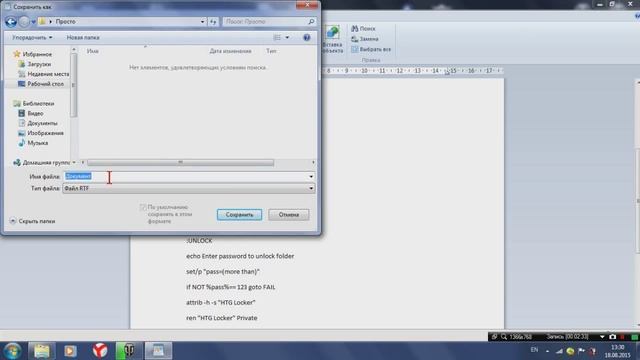
Task: Expand the address bar history dropdown
Action: [202, 22]
